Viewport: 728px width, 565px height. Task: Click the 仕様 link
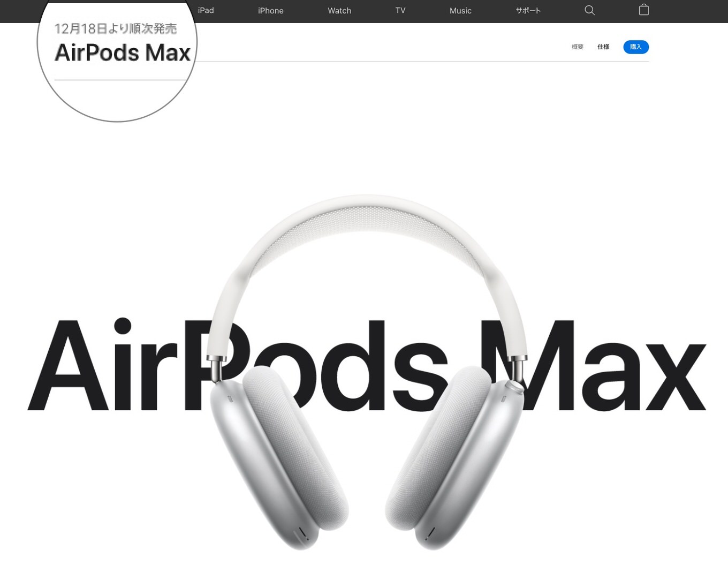click(603, 47)
